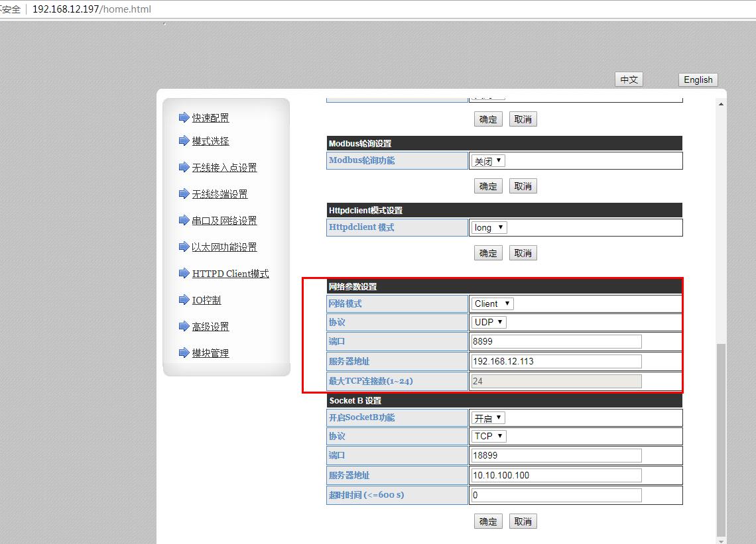Click the 服务器地址 field showing 192.168.12.113
The height and width of the screenshot is (544, 756).
click(x=556, y=361)
